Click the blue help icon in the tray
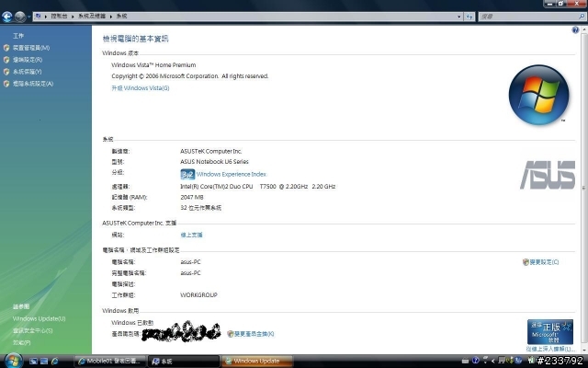The image size is (588, 368). coord(476,361)
